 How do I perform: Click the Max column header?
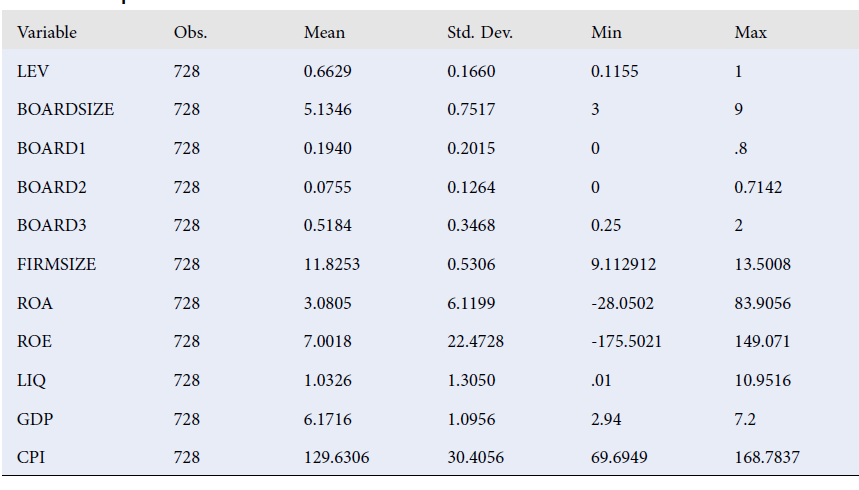tap(750, 33)
